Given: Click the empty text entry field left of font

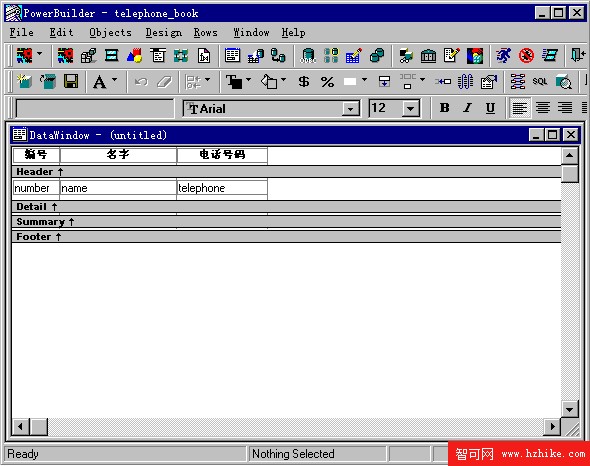Looking at the screenshot, I should 95,109.
